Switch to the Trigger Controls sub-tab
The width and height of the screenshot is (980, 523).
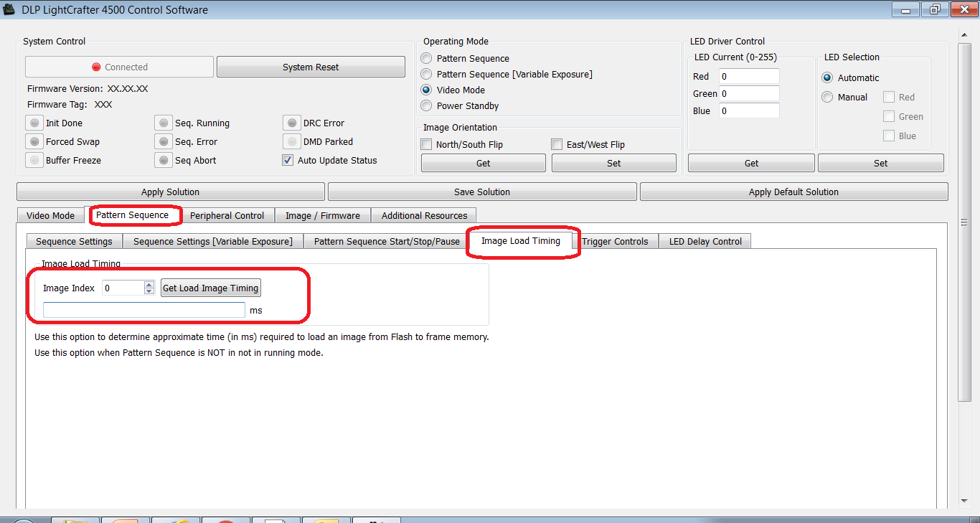615,241
